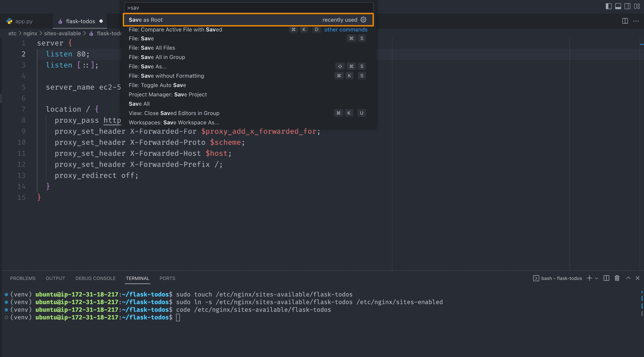Click $scheme variable in editor
This screenshot has height=357, width=644.
pos(225,143)
